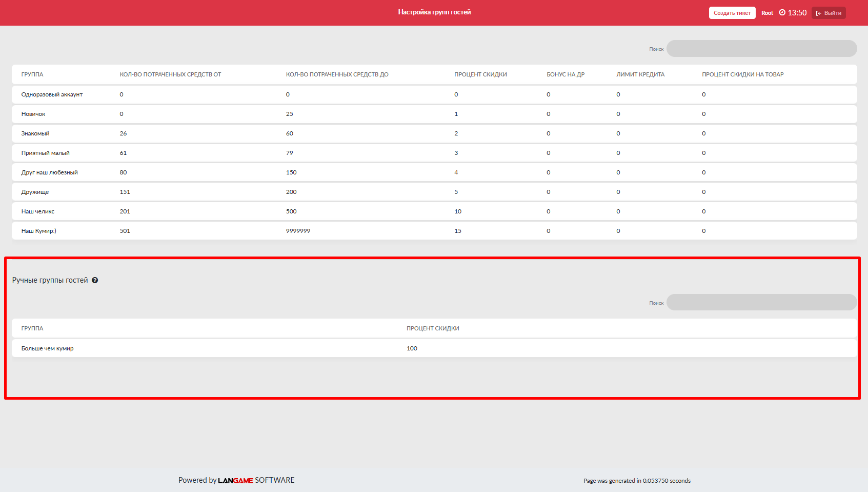
Task: Click the 15 discount percent value
Action: pyautogui.click(x=458, y=231)
